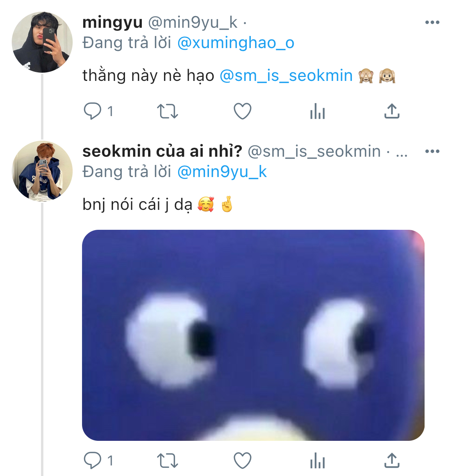Open the @sm_is_seokmin mention link
457x476 pixels.
[x=286, y=76]
